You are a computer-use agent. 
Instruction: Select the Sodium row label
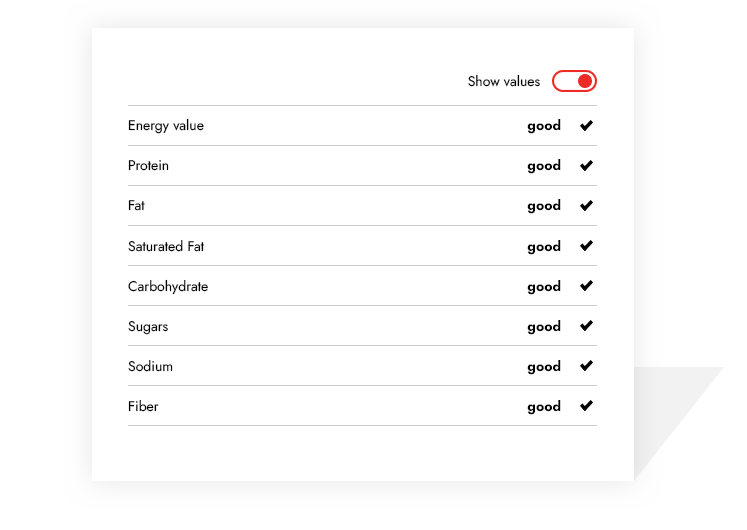point(150,367)
